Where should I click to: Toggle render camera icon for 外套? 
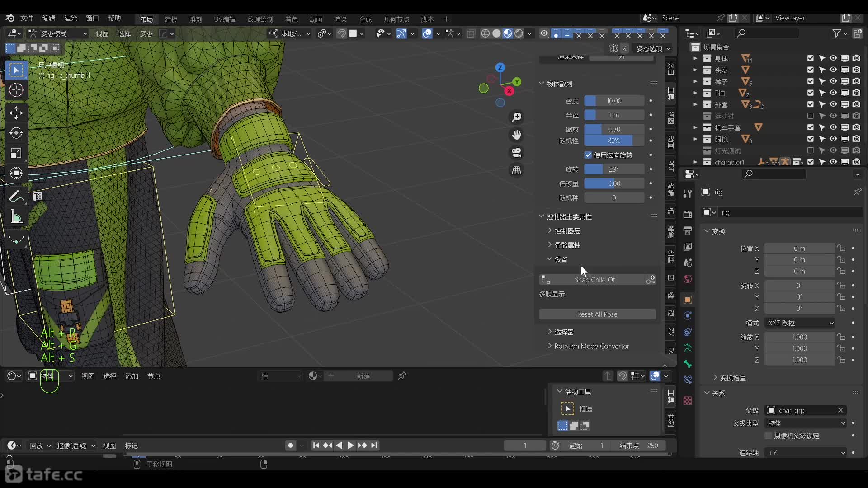coord(857,104)
